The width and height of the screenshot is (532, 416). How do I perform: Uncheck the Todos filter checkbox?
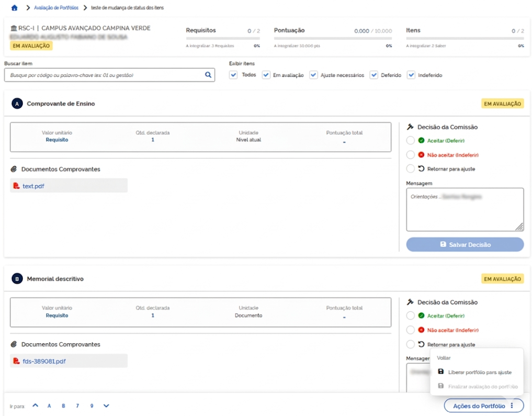233,75
